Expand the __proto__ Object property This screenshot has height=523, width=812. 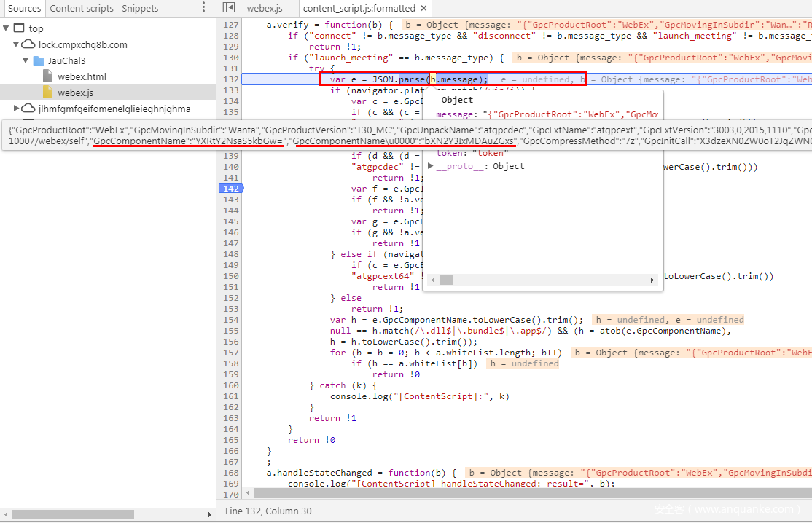(x=431, y=166)
